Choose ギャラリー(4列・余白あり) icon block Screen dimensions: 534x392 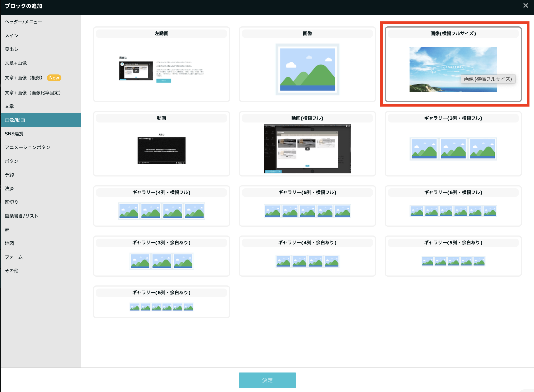pos(307,261)
